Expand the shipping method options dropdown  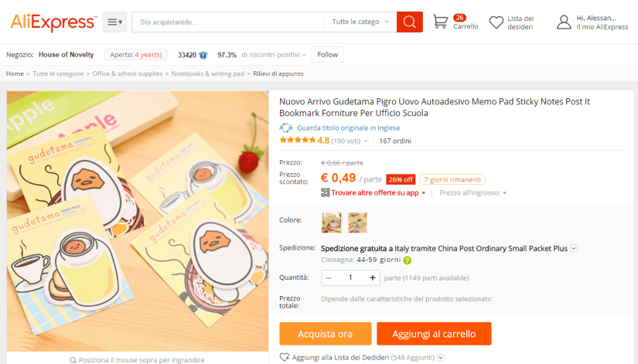pyautogui.click(x=574, y=249)
